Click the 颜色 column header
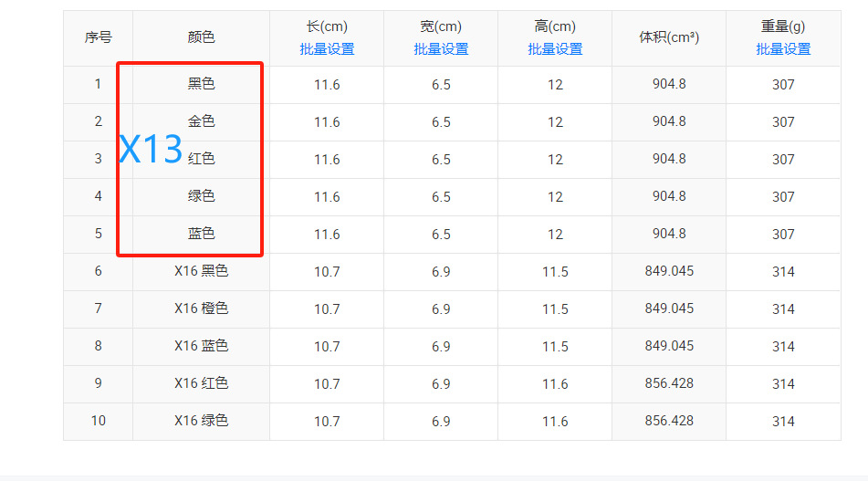The image size is (868, 481). click(201, 37)
